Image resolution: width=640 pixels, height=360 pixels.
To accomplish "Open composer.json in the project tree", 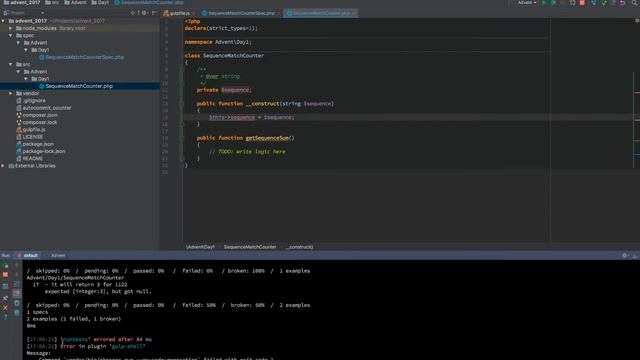I will coord(40,115).
